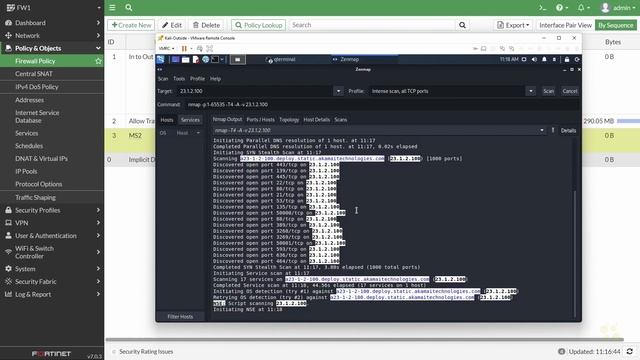Image resolution: width=640 pixels, height=360 pixels.
Task: Click the Zenmap Target input field
Action: [256, 91]
